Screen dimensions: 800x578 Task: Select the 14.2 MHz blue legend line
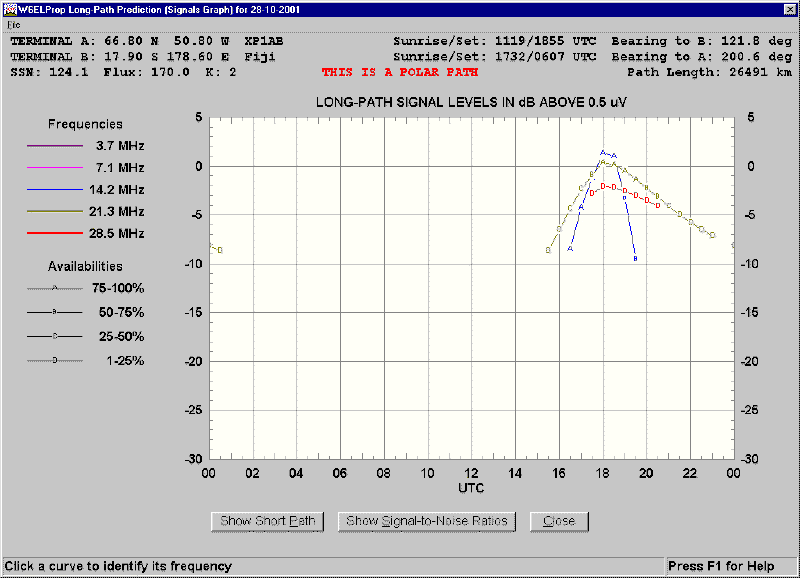pyautogui.click(x=55, y=189)
